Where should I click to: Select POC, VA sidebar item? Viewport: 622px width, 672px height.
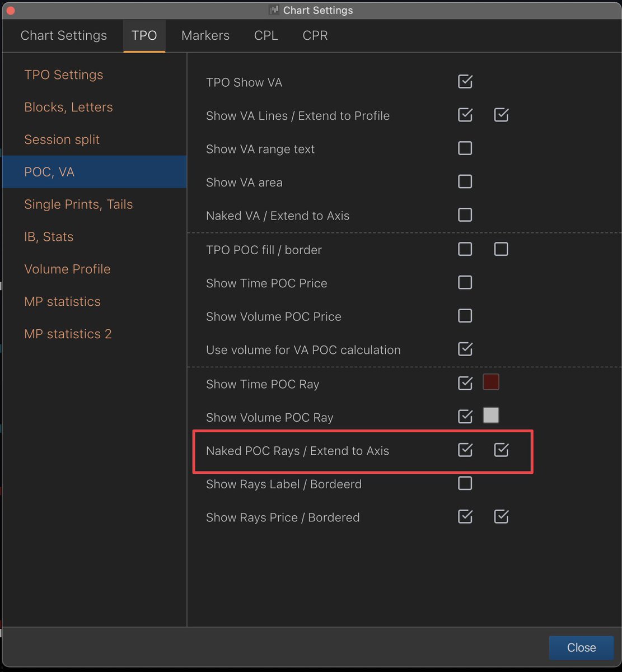(94, 172)
